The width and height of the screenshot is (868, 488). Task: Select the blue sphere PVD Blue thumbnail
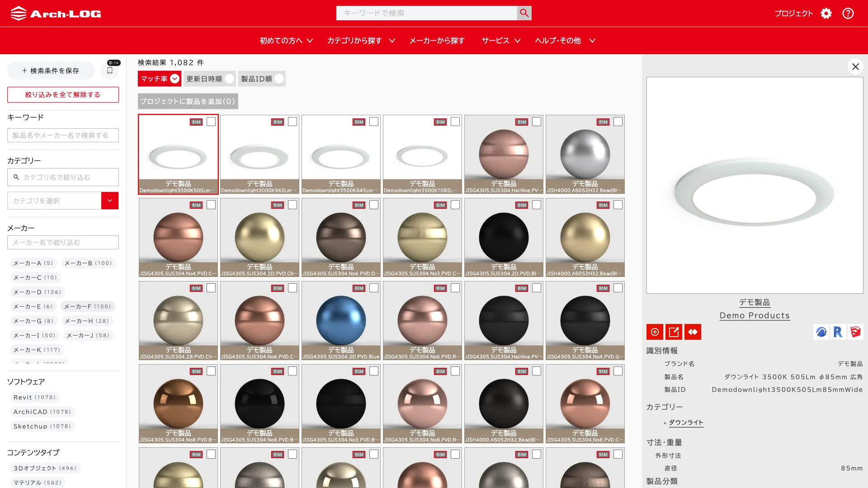(x=341, y=320)
